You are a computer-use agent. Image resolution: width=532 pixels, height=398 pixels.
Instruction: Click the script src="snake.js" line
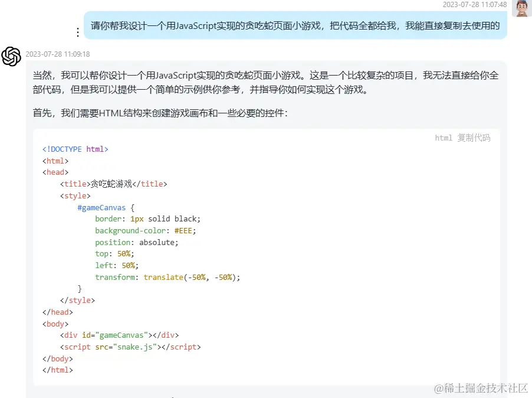pyautogui.click(x=130, y=347)
